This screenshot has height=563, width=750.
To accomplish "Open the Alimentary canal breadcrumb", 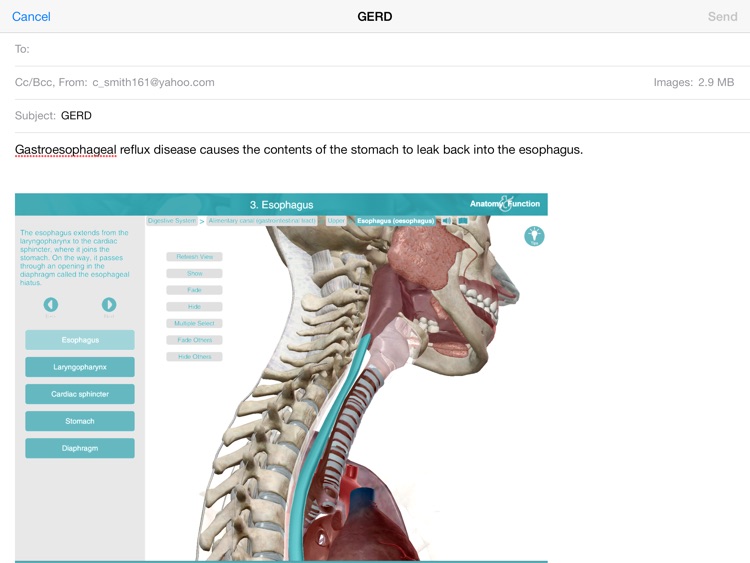I will click(262, 221).
